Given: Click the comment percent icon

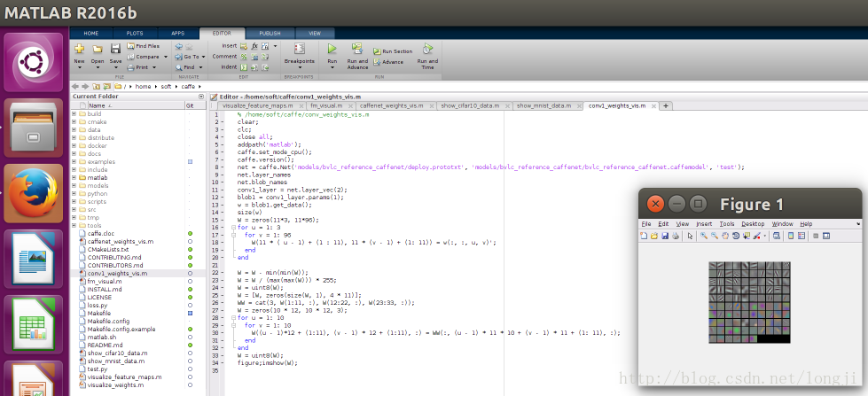Looking at the screenshot, I should [244, 57].
